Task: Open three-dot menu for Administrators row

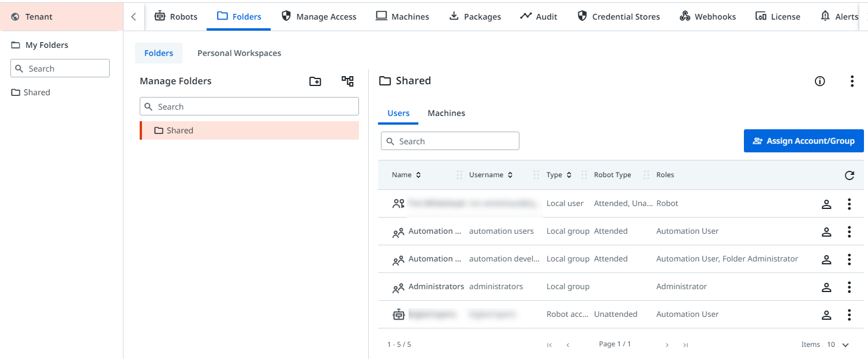Action: (849, 287)
